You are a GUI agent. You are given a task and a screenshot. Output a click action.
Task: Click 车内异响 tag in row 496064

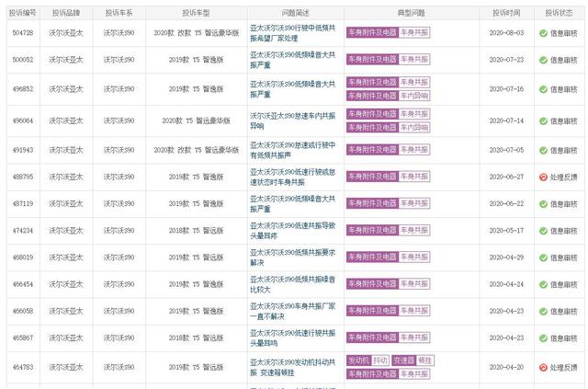414,128
